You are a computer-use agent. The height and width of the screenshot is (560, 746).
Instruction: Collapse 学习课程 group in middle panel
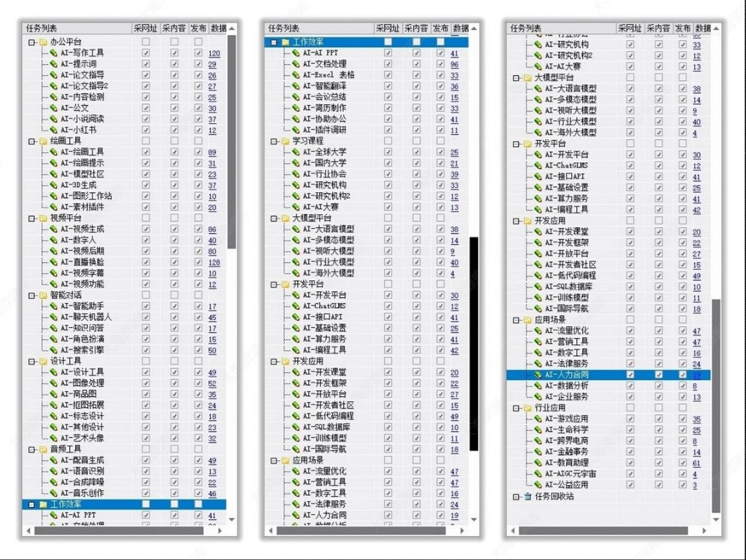pos(274,141)
